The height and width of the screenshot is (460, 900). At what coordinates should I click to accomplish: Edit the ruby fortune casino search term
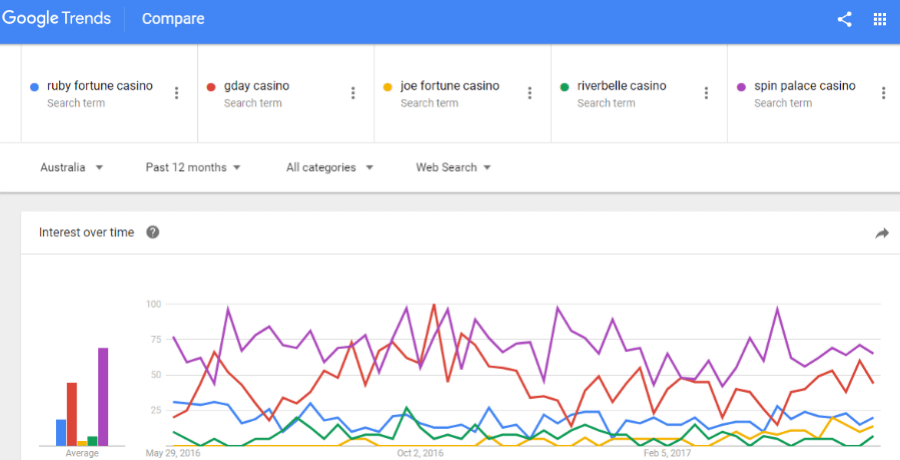[x=100, y=86]
